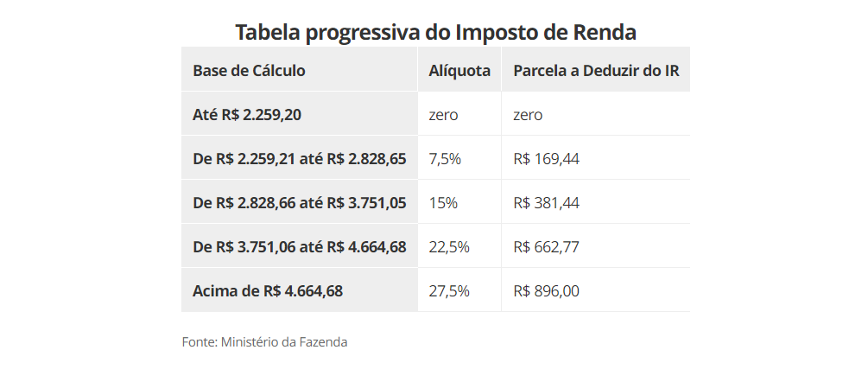
Task: Click the R$ 169,44 deduction value
Action: (x=546, y=159)
